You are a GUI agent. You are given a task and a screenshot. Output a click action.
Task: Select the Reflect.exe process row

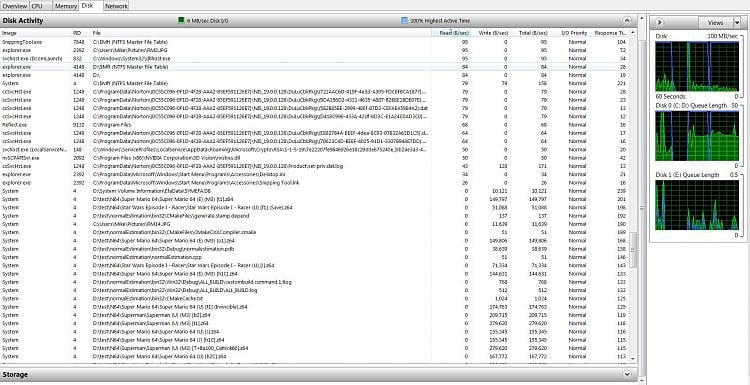tap(315, 125)
